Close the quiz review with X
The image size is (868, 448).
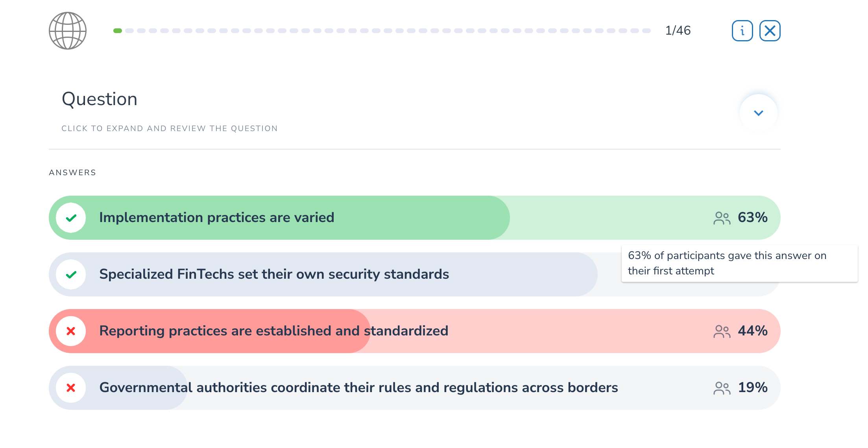coord(770,31)
